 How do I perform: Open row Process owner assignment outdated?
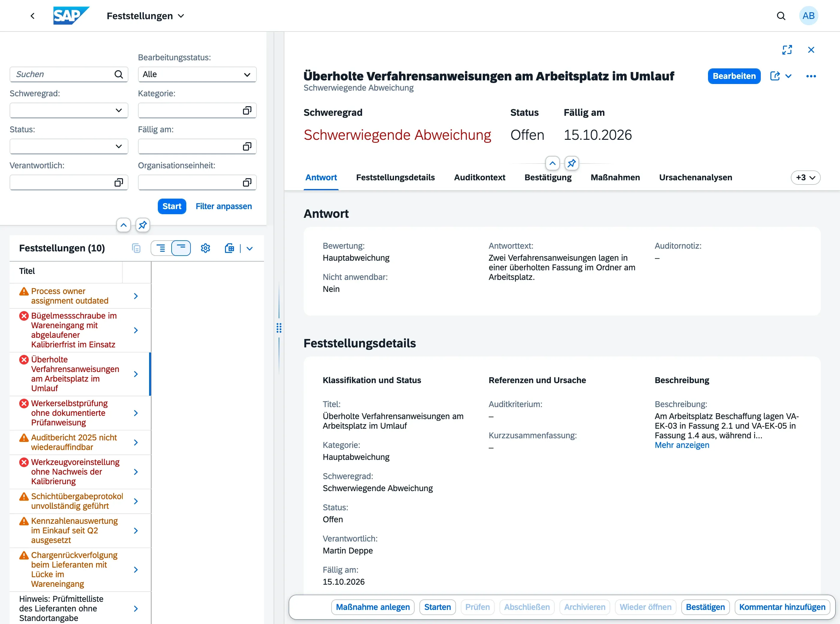click(80, 296)
